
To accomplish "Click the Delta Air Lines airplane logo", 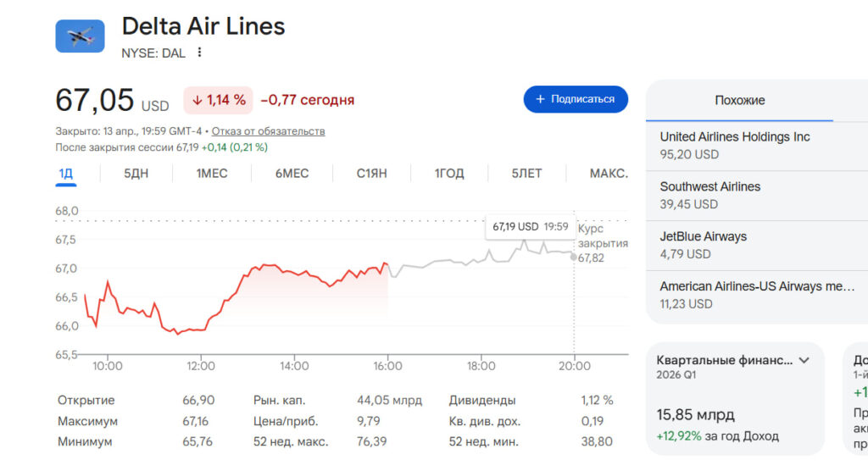I will pyautogui.click(x=80, y=36).
